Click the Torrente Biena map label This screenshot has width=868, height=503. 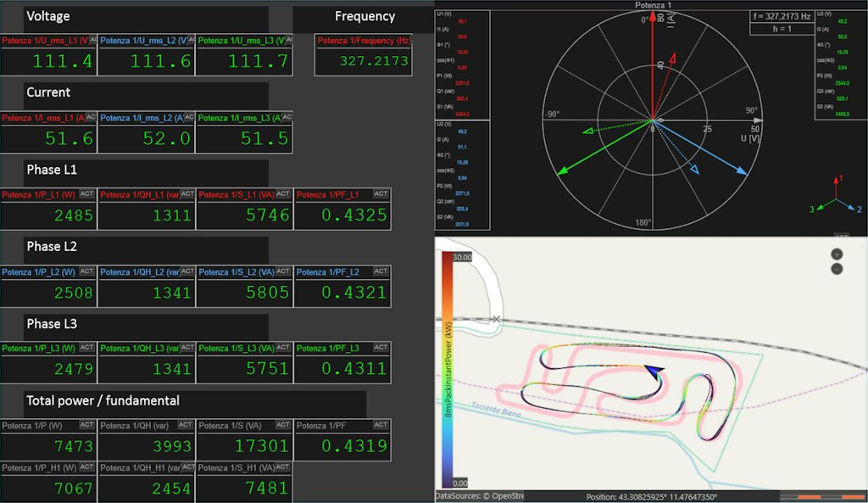point(496,410)
